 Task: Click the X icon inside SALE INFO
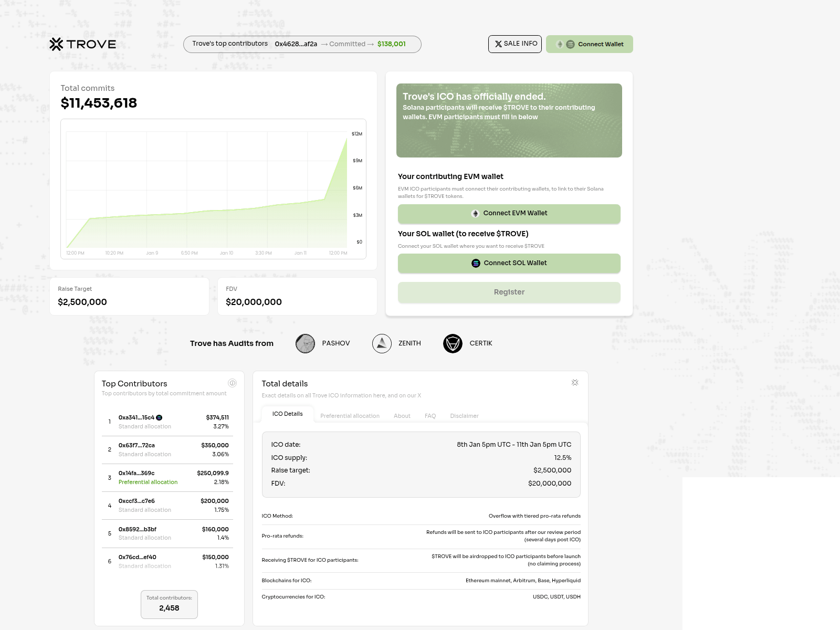[x=499, y=44]
